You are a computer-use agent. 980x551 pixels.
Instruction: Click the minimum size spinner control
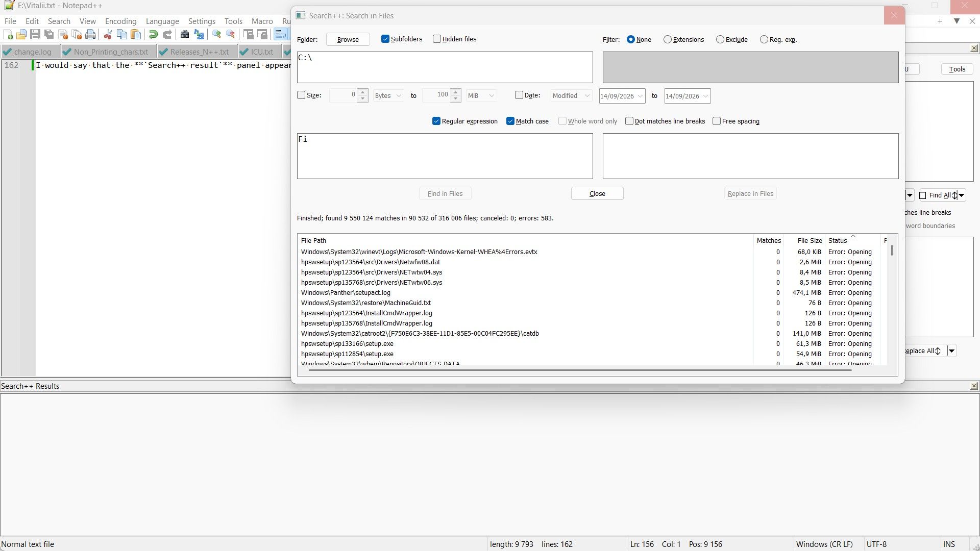click(x=363, y=95)
